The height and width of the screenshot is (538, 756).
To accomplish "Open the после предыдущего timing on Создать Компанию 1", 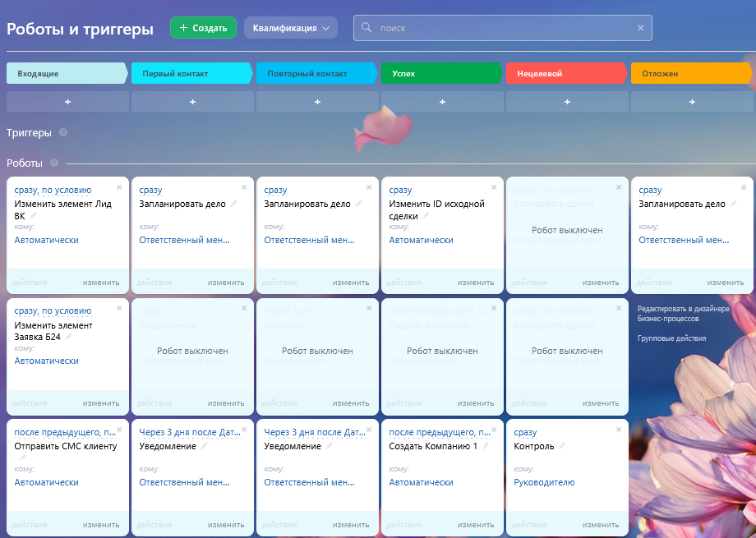I will pos(440,432).
